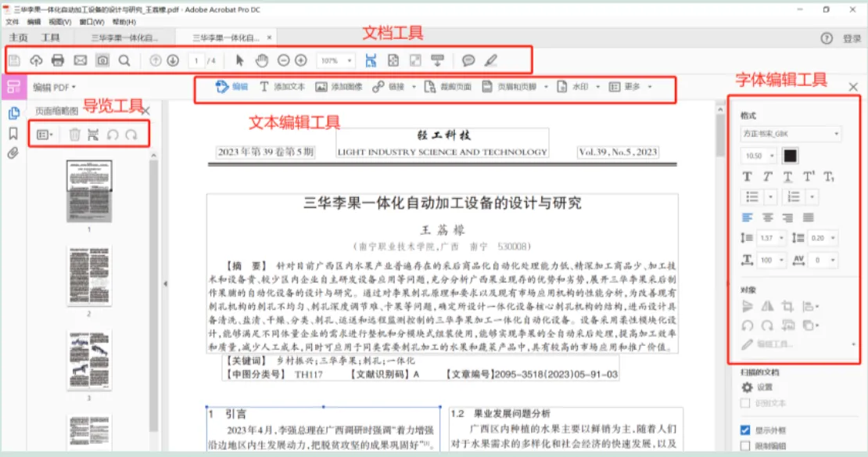Switch to the 工具 tab
Screen dimensions: 868x457
[50, 38]
